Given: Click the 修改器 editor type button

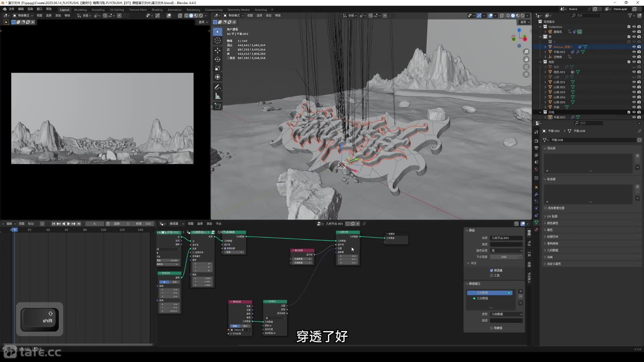Looking at the screenshot, I should tap(177, 224).
